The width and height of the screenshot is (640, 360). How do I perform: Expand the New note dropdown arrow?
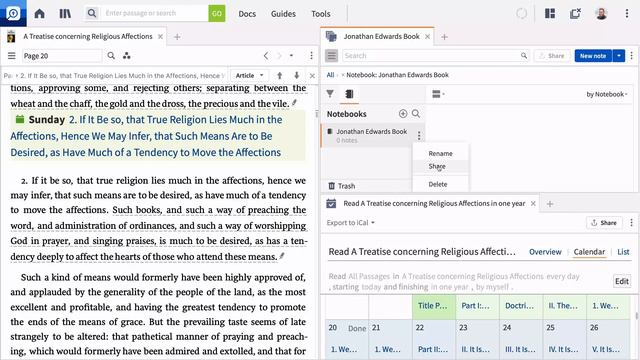click(x=619, y=56)
